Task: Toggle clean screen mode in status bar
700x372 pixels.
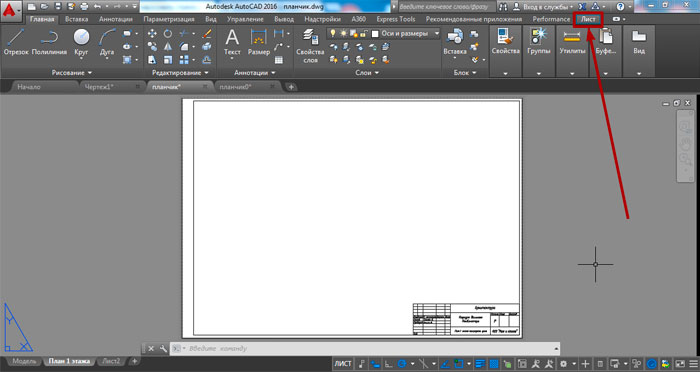Action: (x=680, y=364)
